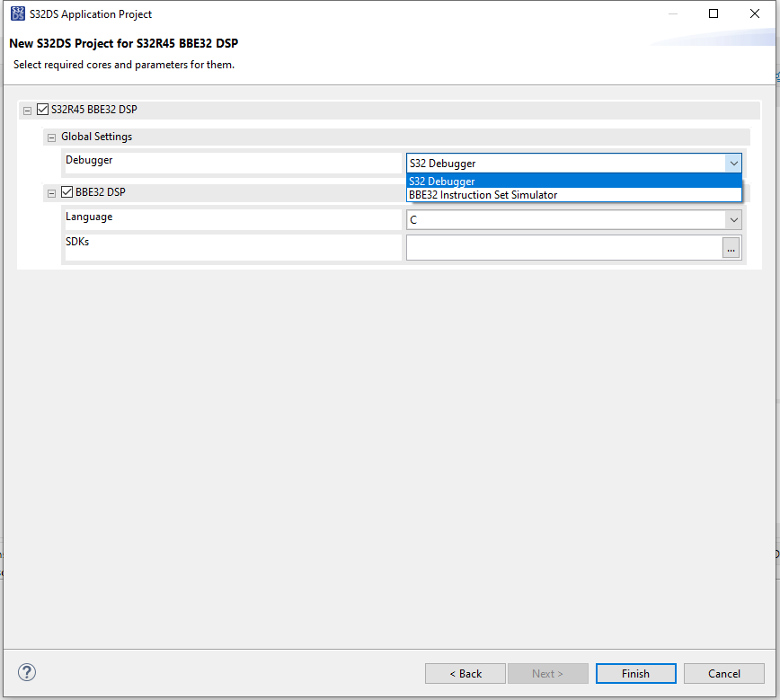Viewport: 780px width, 700px height.
Task: Go back with the Back button
Action: tap(465, 673)
